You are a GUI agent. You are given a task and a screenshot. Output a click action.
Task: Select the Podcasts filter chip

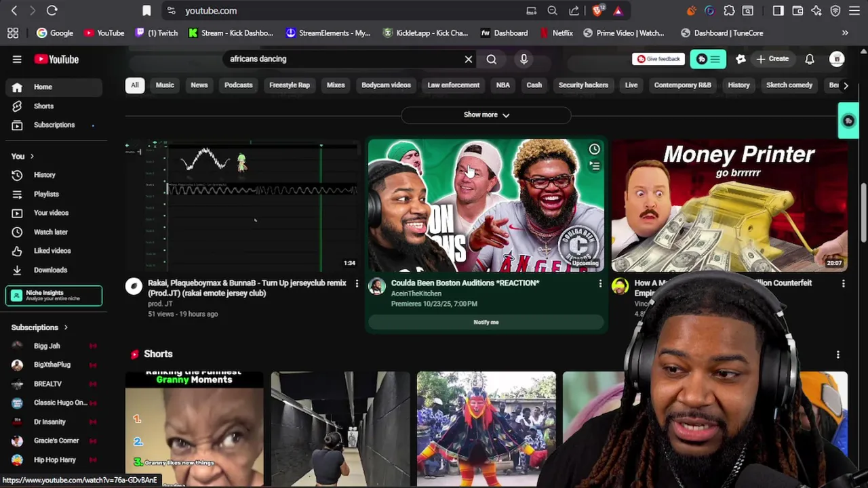[238, 85]
